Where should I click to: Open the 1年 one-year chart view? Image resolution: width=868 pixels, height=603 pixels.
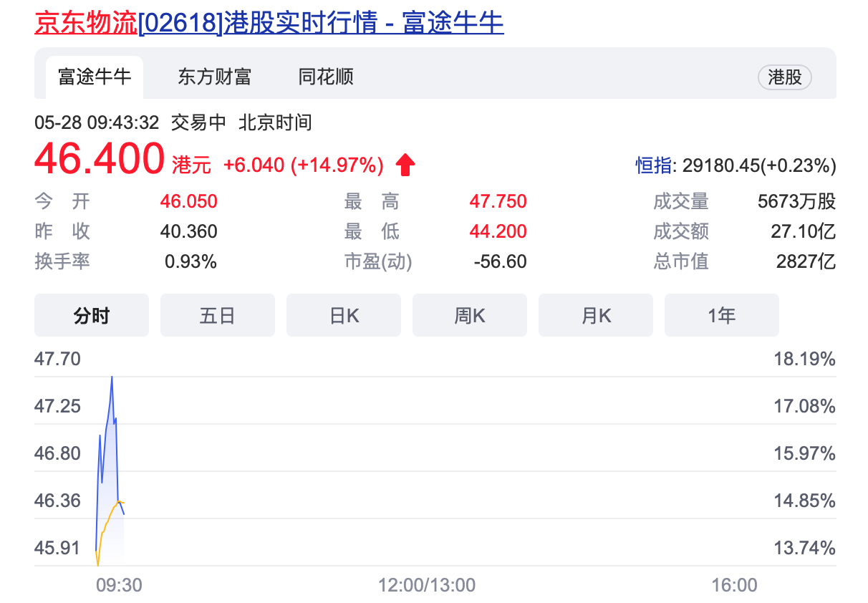pos(721,315)
